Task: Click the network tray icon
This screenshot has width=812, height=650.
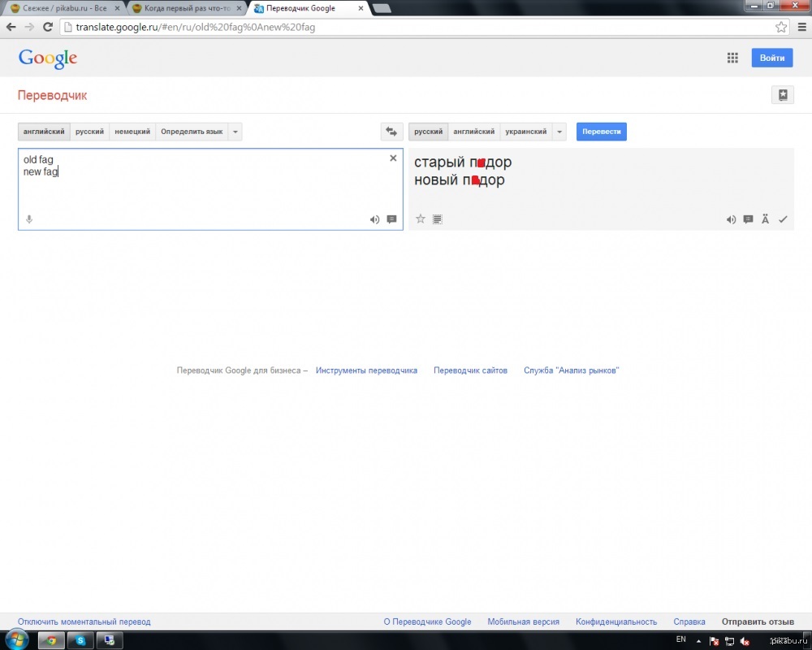Action: coord(729,641)
